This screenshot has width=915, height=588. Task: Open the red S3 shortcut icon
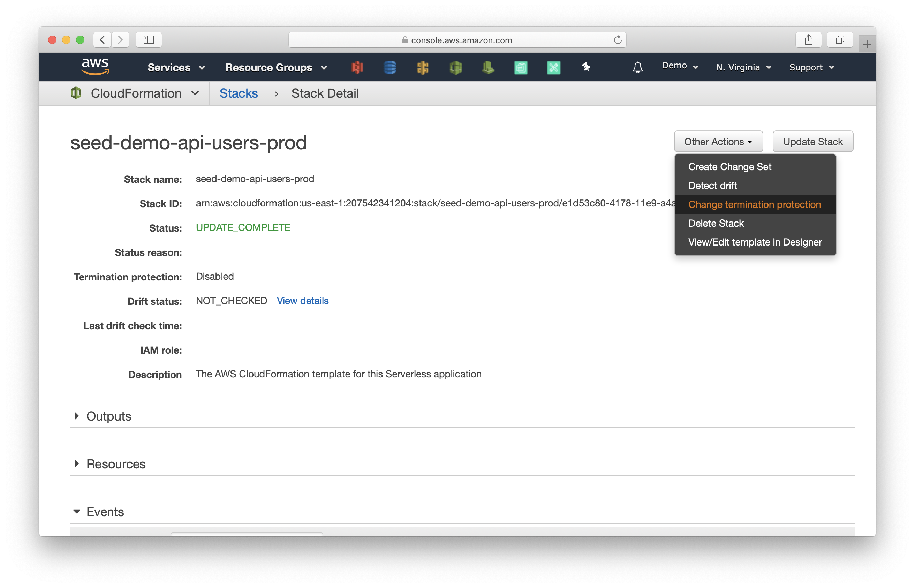point(357,68)
